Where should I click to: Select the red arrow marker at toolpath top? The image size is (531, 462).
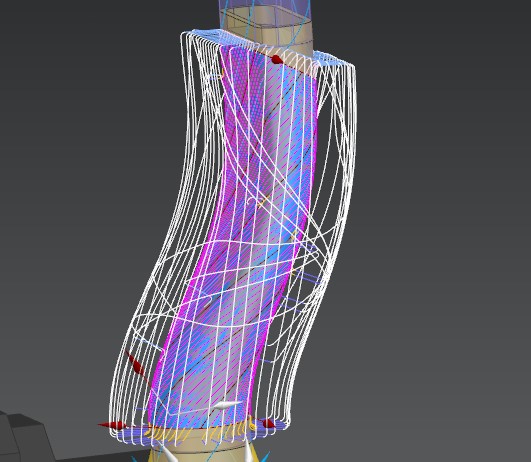[x=277, y=59]
